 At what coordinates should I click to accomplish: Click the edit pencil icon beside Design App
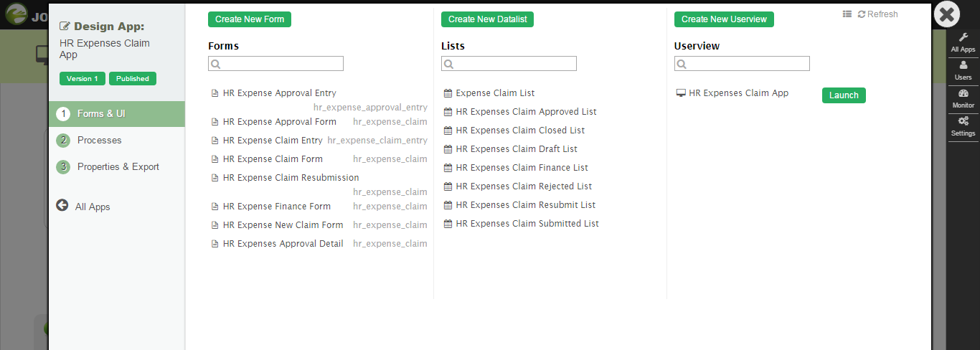tap(65, 27)
